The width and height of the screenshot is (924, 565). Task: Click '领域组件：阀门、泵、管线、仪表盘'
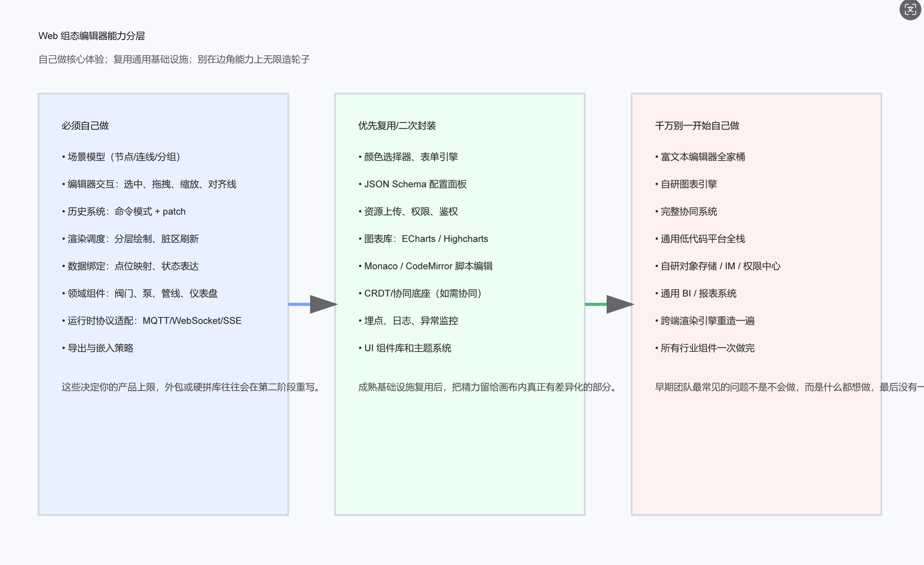click(140, 293)
